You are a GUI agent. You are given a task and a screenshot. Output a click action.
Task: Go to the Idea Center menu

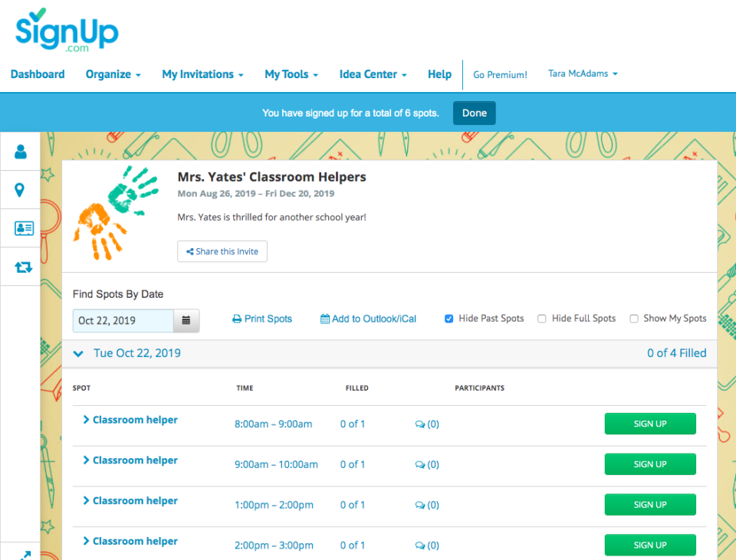point(373,74)
